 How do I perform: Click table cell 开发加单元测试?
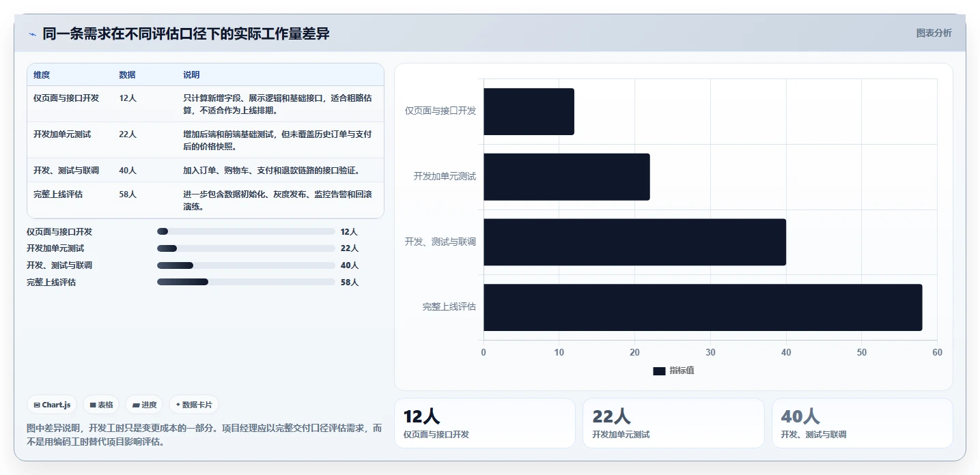(62, 134)
